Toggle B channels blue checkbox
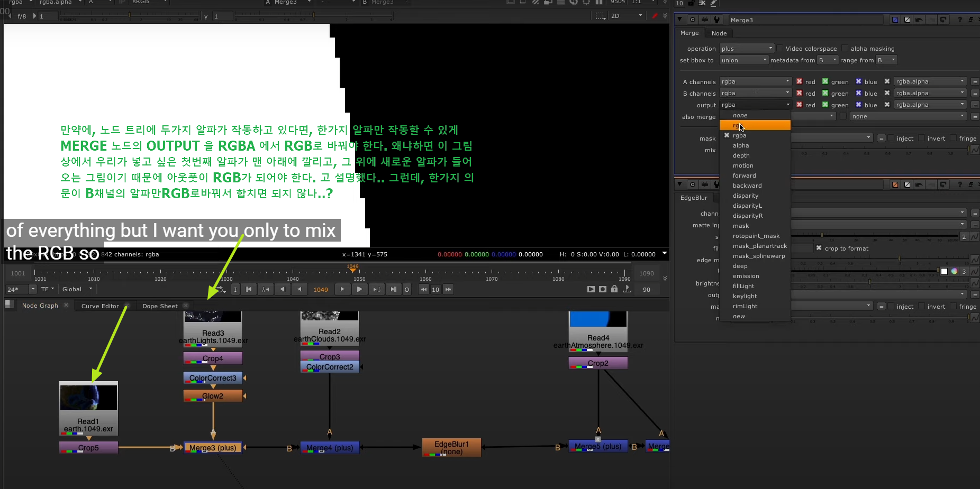Image resolution: width=980 pixels, height=489 pixels. point(859,93)
